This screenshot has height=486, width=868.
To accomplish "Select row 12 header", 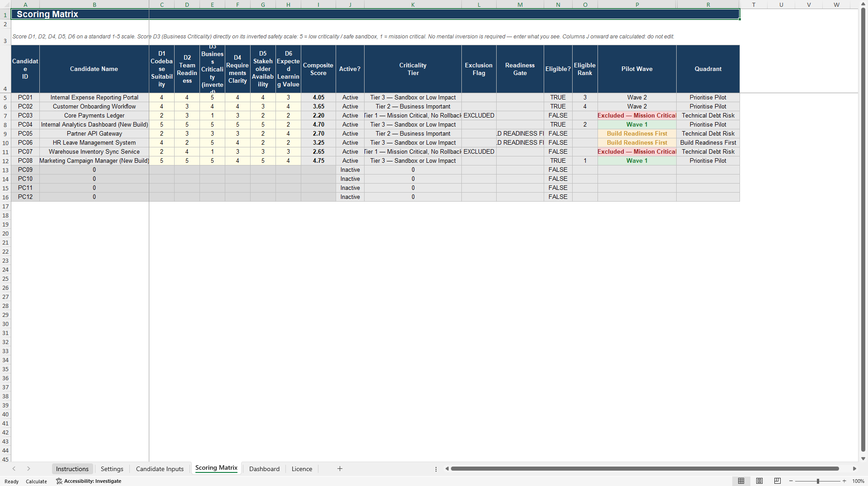I will (5, 161).
